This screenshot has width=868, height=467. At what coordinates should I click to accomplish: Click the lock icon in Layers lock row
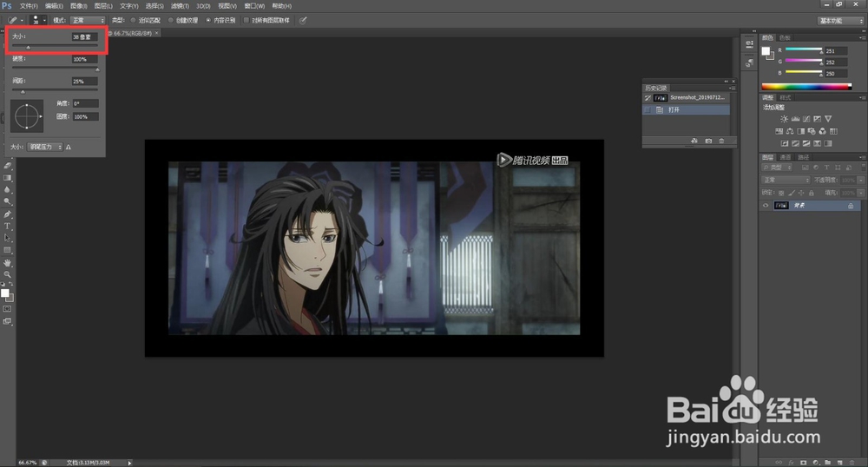point(812,193)
